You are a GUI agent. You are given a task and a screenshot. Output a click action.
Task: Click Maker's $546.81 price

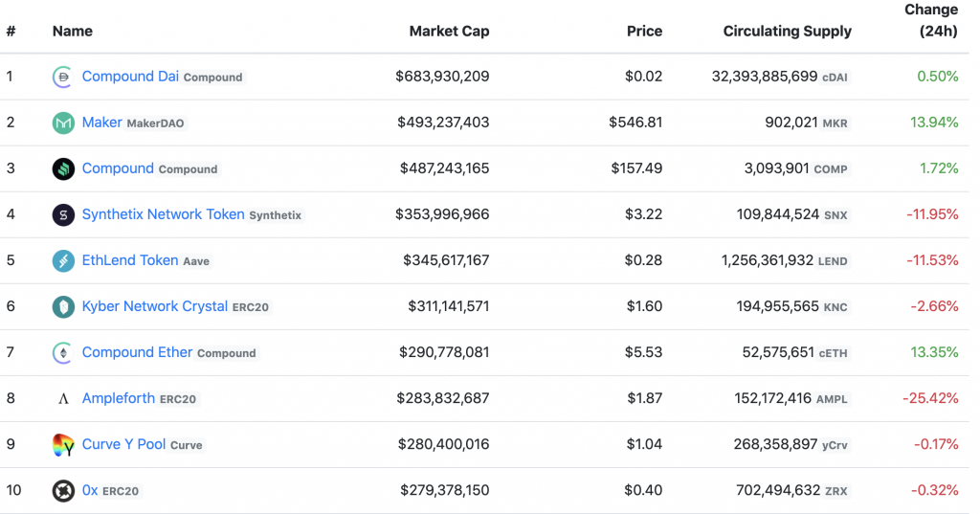(x=635, y=122)
